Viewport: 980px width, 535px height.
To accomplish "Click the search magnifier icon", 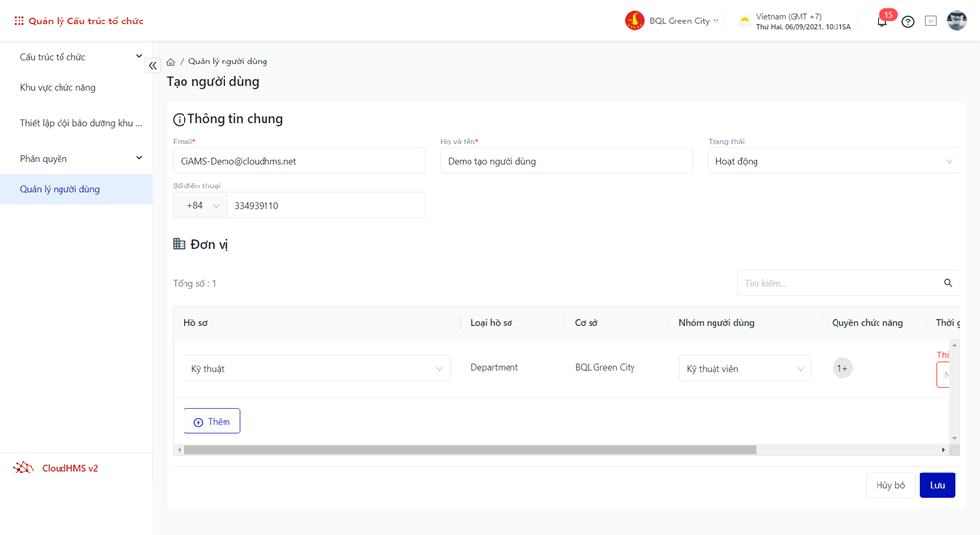I will [948, 283].
